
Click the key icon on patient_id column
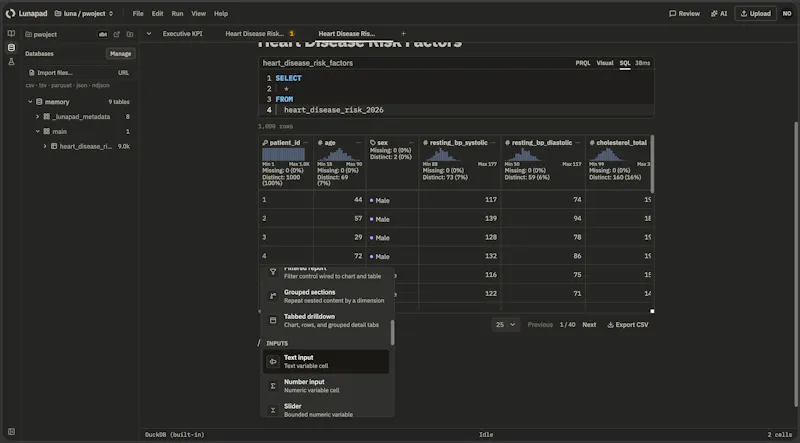tap(265, 143)
